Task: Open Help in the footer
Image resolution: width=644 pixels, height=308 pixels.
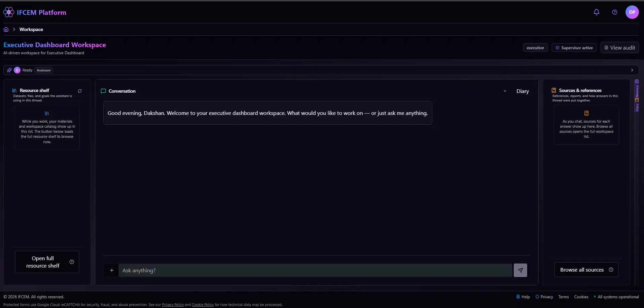Action: [x=523, y=297]
